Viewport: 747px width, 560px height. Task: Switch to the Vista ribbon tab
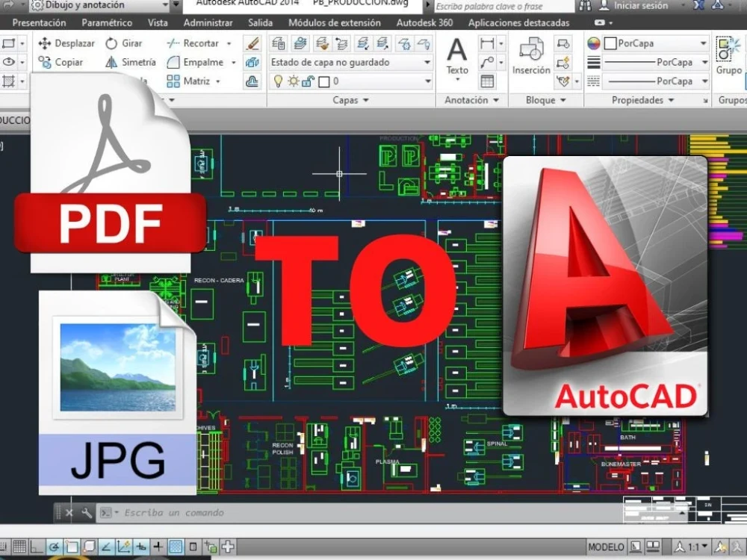click(x=158, y=23)
